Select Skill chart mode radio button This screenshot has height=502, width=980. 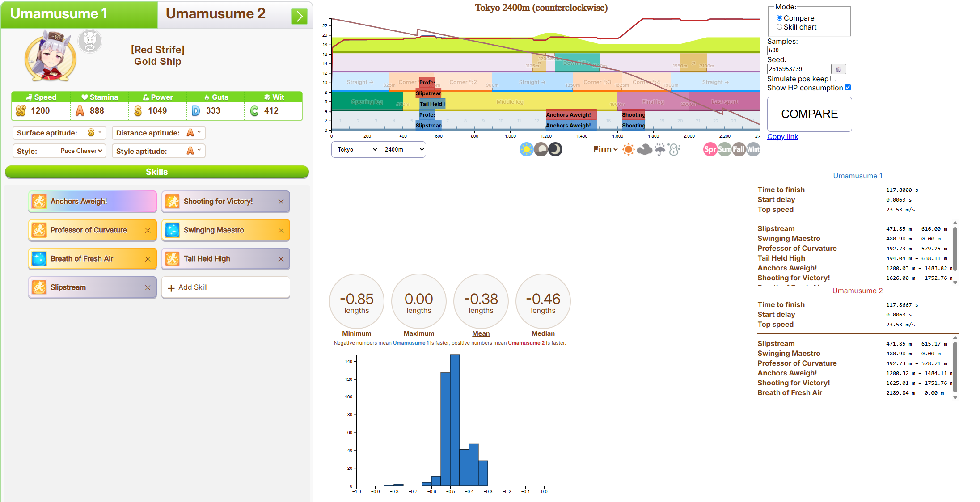pos(779,27)
